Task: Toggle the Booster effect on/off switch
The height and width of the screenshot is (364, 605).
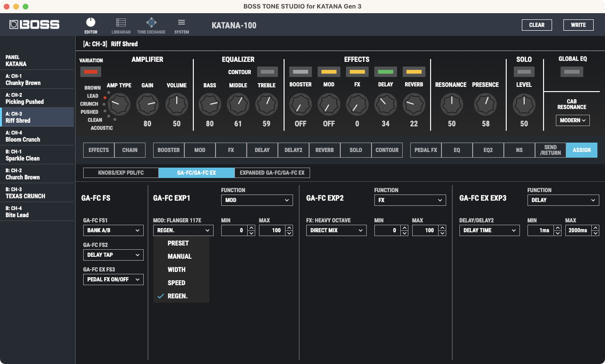Action: 301,72
